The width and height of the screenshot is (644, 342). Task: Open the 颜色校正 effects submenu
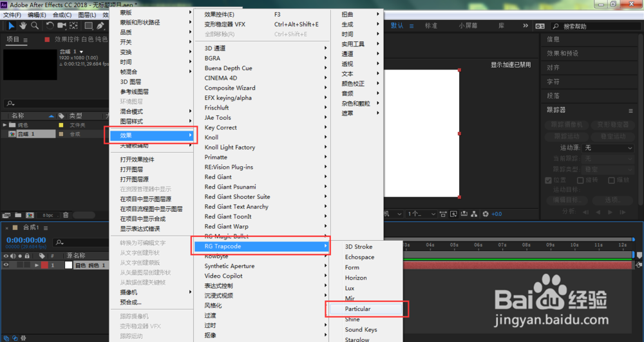point(357,83)
